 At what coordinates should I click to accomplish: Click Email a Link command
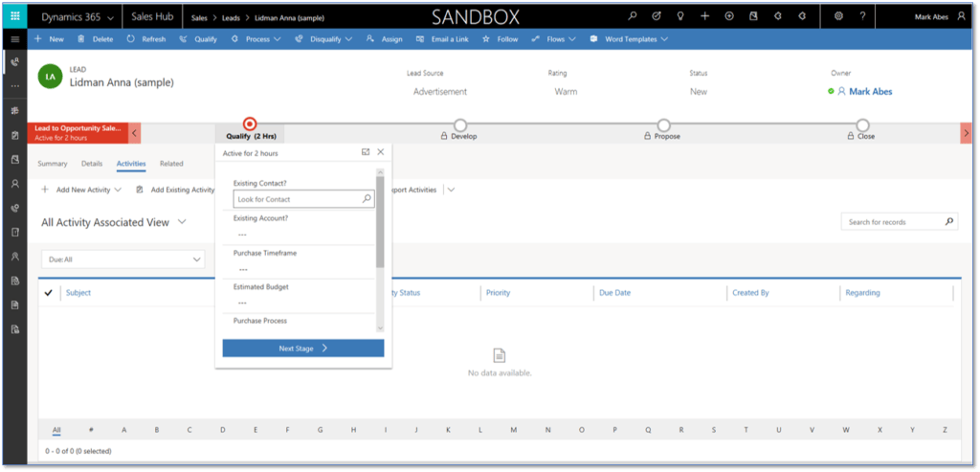tap(442, 38)
